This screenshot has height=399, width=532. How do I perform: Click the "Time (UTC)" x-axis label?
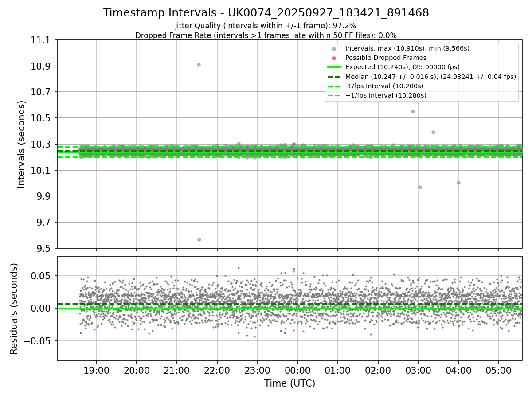[x=289, y=383]
